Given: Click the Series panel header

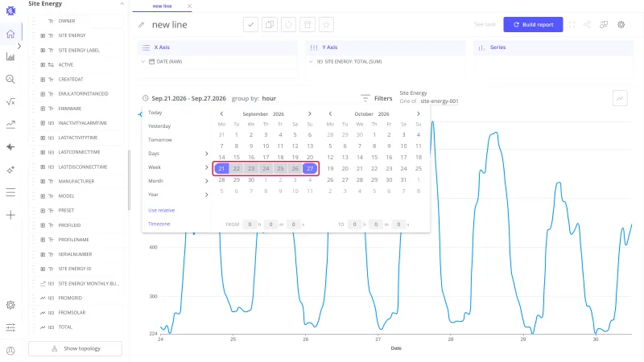Looking at the screenshot, I should pos(553,47).
